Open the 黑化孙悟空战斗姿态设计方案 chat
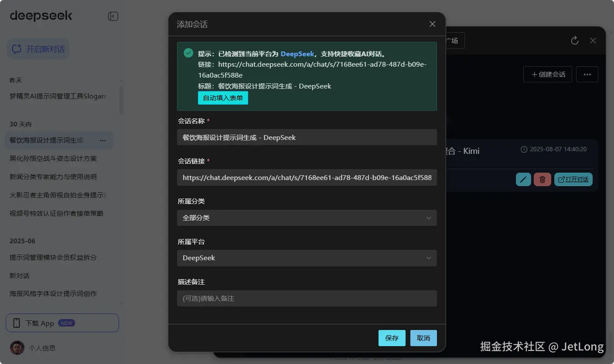Viewport: 614px width, 364px height. (x=53, y=159)
